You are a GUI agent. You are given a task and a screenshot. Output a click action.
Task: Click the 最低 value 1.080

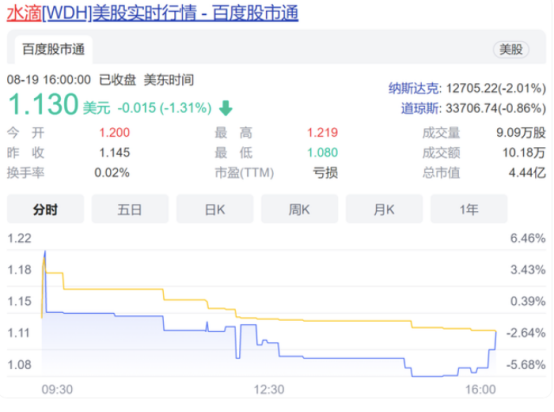coord(322,153)
